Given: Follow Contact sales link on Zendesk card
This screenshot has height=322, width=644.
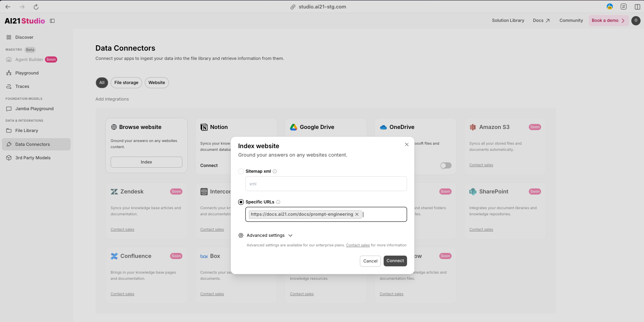Looking at the screenshot, I should (123, 230).
